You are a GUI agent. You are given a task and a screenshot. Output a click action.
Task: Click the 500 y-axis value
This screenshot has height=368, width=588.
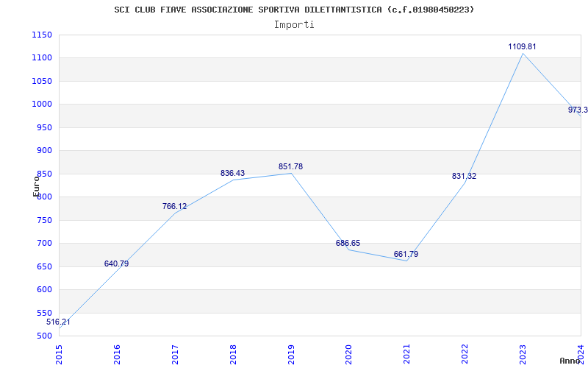point(44,336)
